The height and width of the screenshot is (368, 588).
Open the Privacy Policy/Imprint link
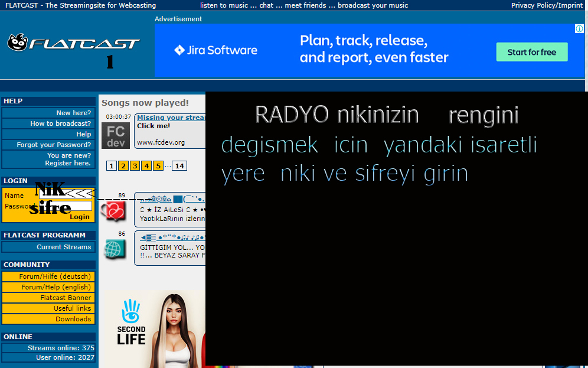click(x=547, y=5)
